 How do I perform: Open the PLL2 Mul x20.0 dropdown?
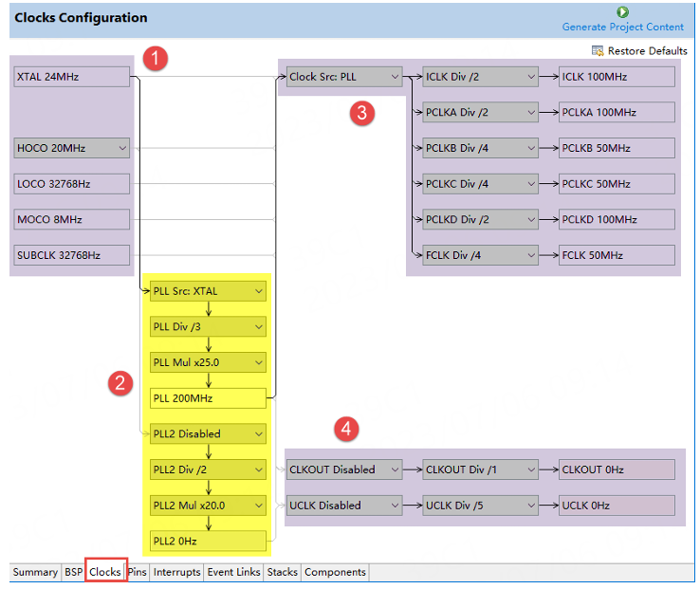point(208,506)
